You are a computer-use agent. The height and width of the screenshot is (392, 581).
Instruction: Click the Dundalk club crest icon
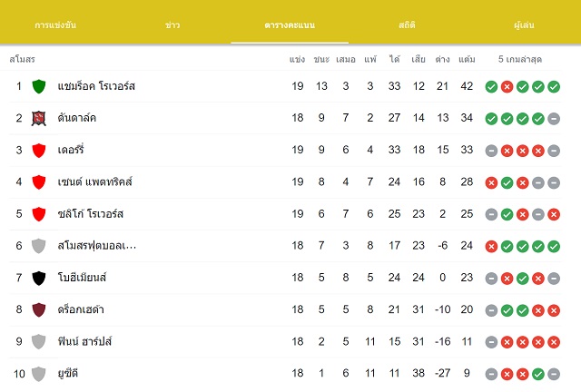39,118
